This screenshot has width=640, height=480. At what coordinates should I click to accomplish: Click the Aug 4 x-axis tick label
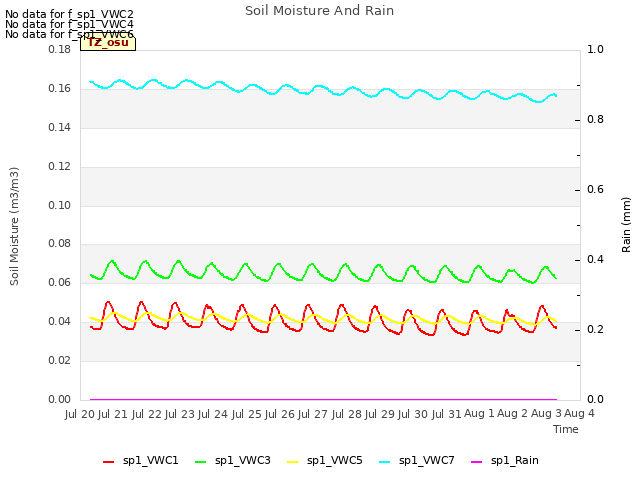click(579, 414)
